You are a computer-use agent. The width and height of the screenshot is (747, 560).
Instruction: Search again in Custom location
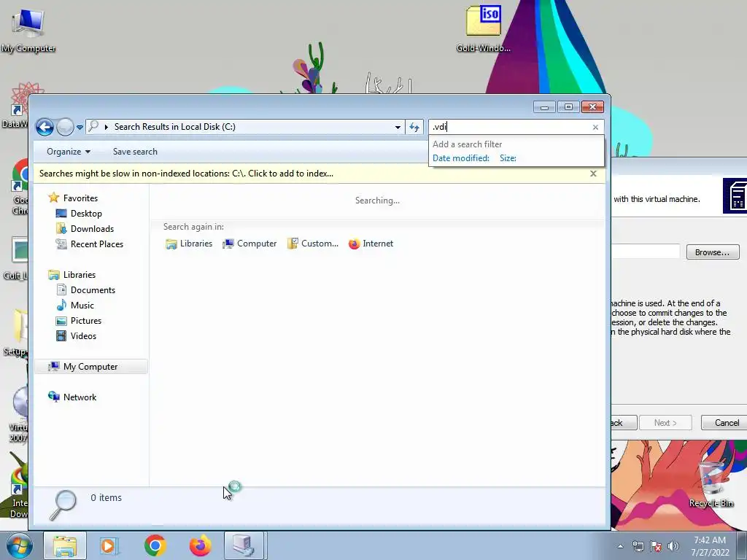312,244
